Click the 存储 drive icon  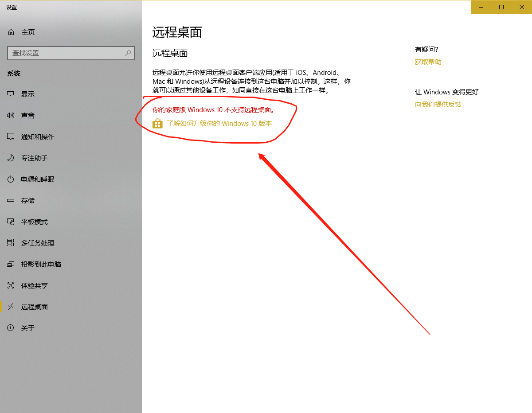(x=11, y=201)
